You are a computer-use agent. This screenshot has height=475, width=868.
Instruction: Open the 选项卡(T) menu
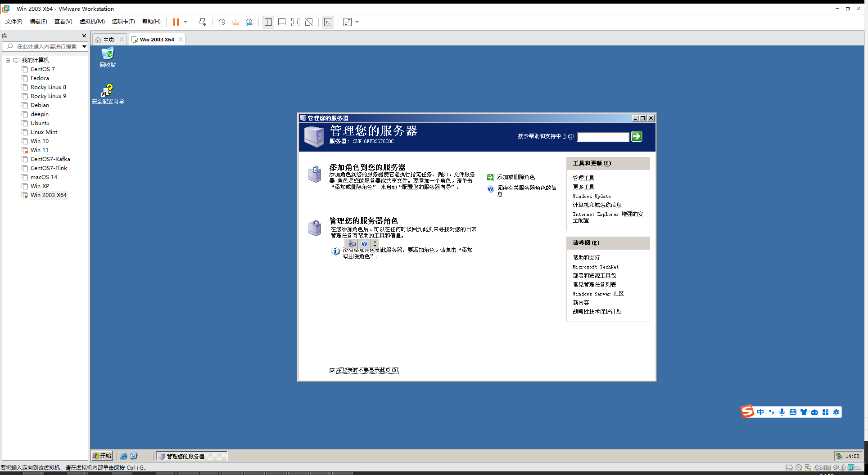coord(123,22)
